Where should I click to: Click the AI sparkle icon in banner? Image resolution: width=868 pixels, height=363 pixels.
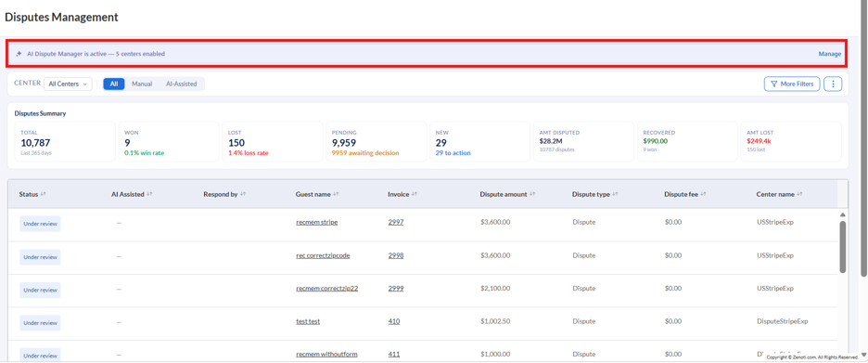(x=19, y=54)
